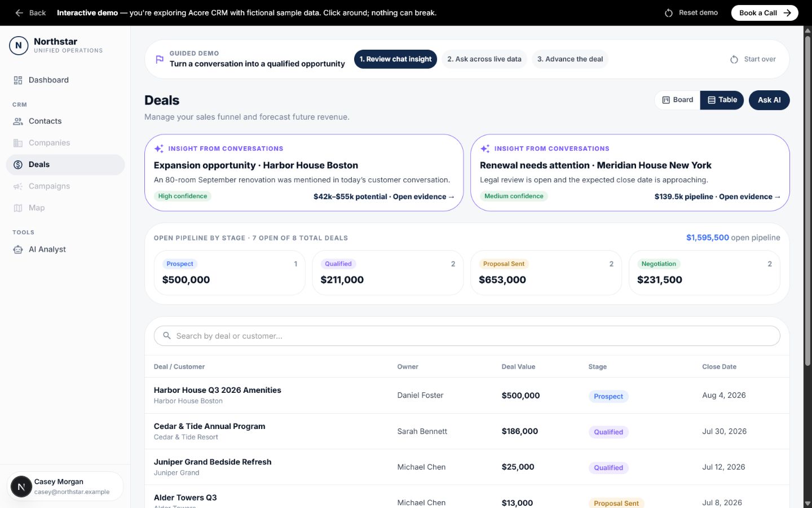Open the Qualified stage card $211,000

click(388, 273)
